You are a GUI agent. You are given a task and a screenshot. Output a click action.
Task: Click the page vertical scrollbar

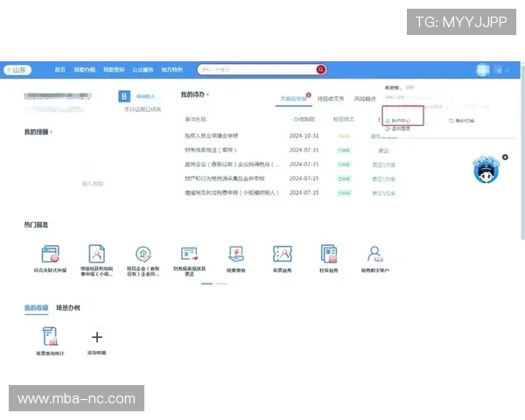point(522,150)
